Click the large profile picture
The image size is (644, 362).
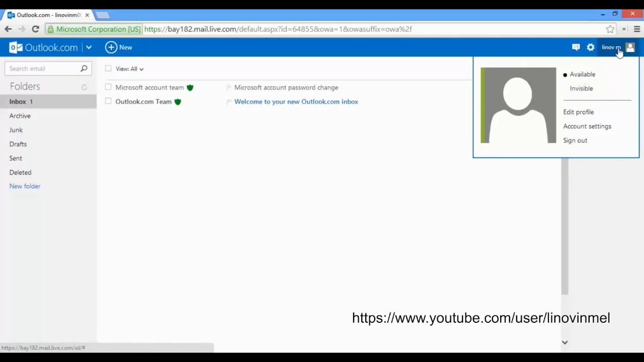pos(518,105)
